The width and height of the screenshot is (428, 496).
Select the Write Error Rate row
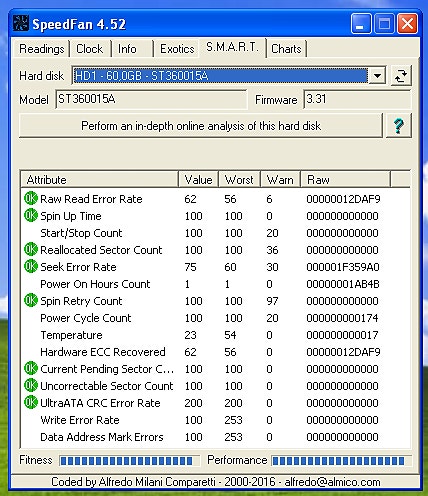coord(215,420)
